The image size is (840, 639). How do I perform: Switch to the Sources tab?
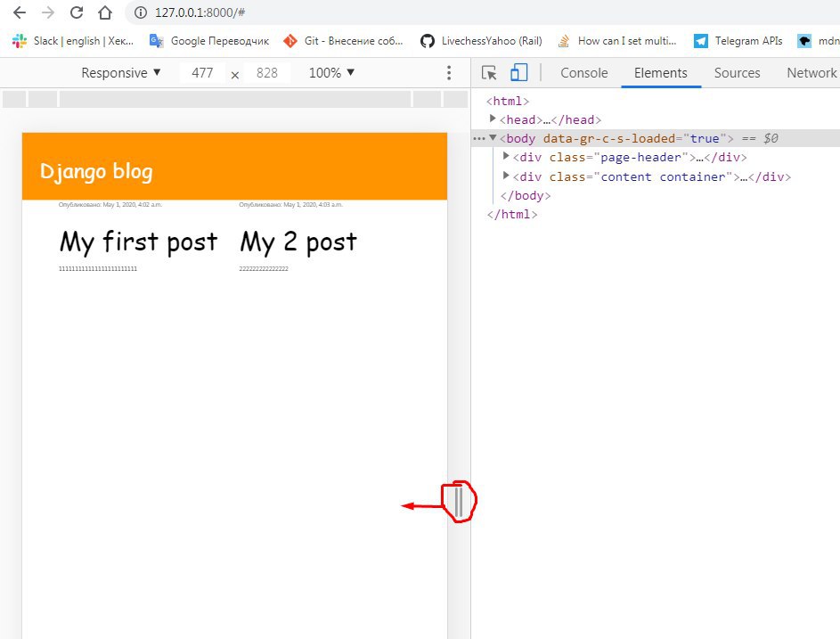pyautogui.click(x=737, y=73)
